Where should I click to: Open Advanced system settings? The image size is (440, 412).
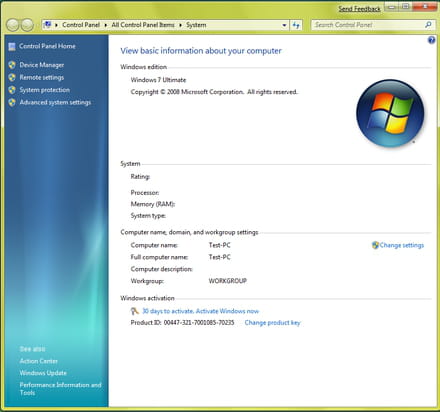pyautogui.click(x=55, y=102)
